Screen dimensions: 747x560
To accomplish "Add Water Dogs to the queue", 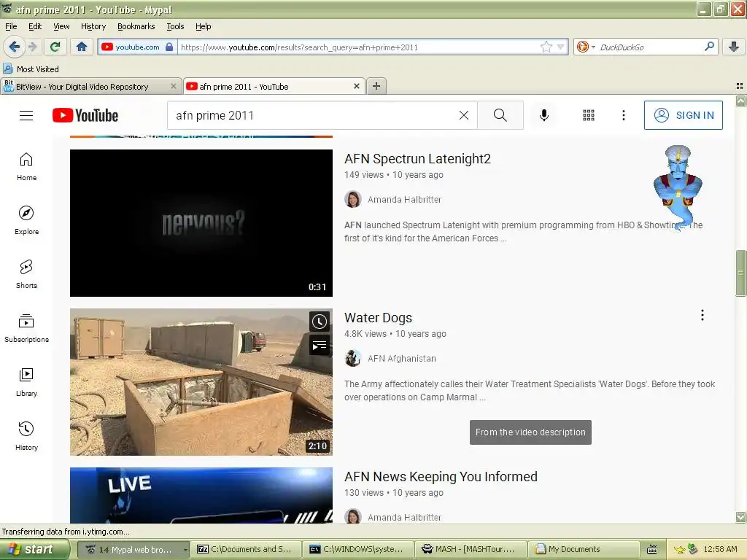I will pyautogui.click(x=320, y=346).
